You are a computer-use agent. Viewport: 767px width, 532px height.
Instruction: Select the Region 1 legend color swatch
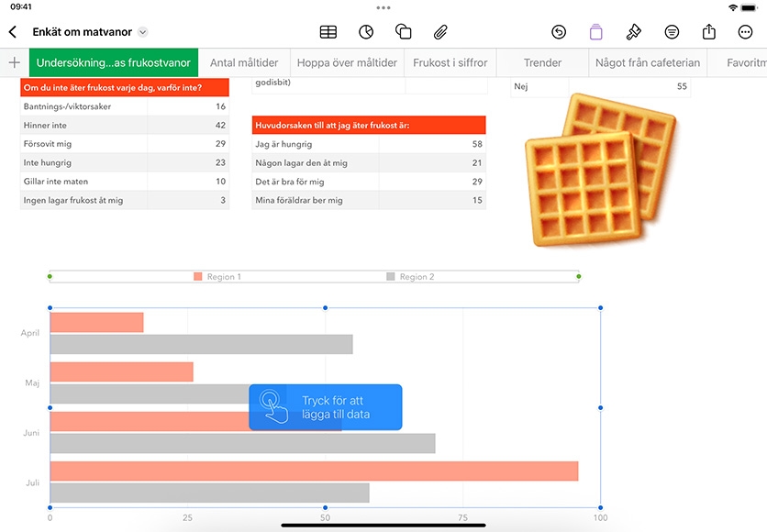coord(197,277)
